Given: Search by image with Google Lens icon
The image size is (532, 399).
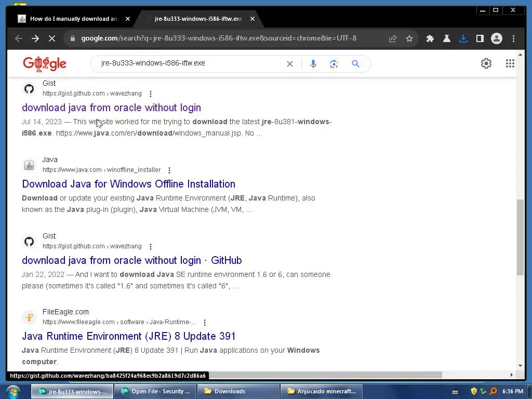Looking at the screenshot, I should point(334,64).
